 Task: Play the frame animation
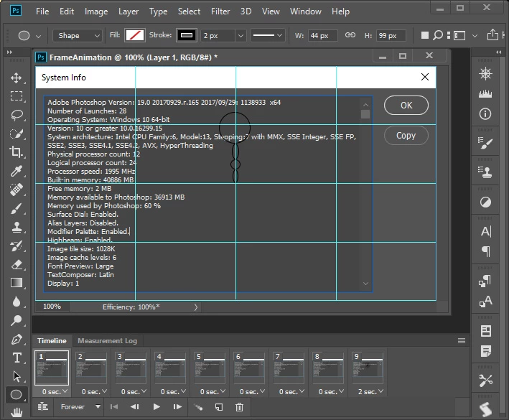click(157, 406)
